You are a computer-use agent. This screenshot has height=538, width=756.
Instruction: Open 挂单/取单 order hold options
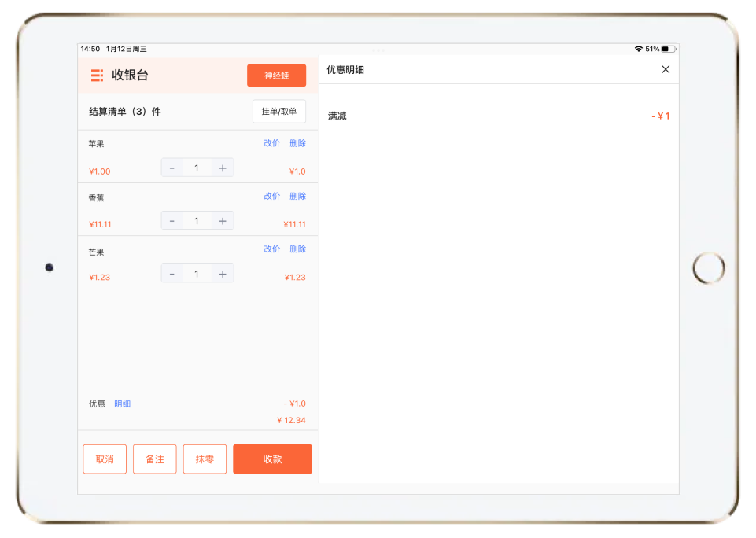pyautogui.click(x=279, y=112)
